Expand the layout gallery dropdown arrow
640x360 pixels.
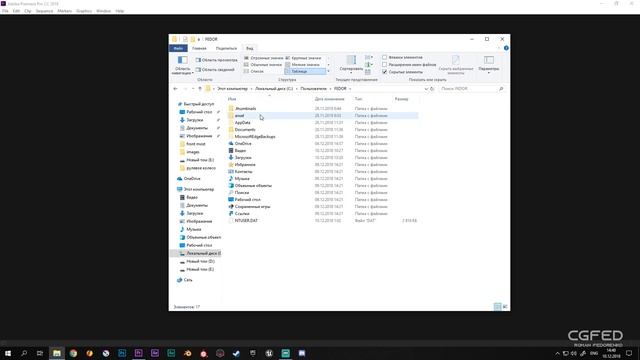(x=329, y=71)
